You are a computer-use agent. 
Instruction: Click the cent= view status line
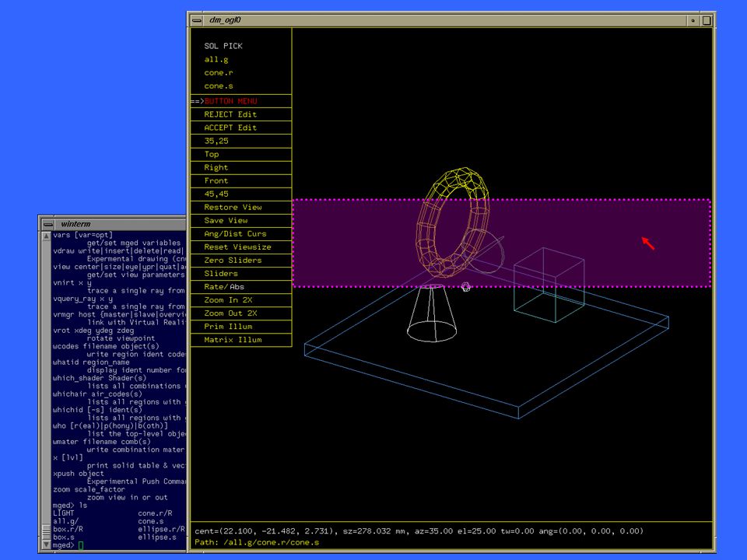click(x=419, y=531)
